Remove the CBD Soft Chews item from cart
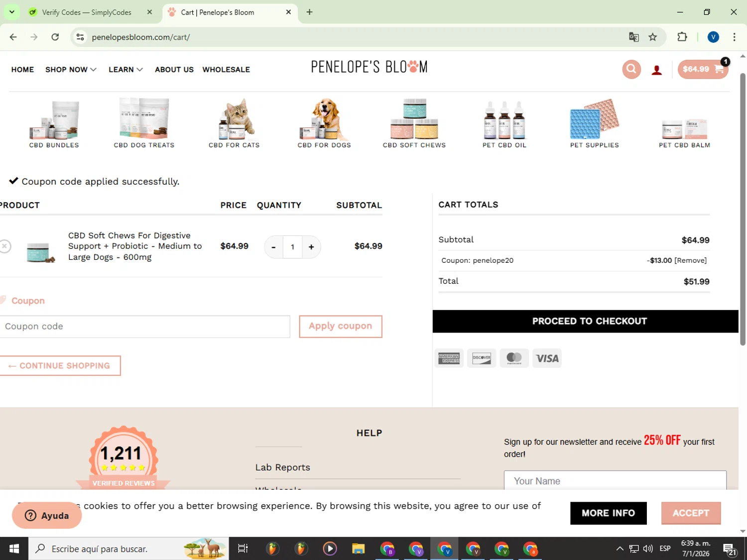This screenshot has height=560, width=747. [4, 246]
